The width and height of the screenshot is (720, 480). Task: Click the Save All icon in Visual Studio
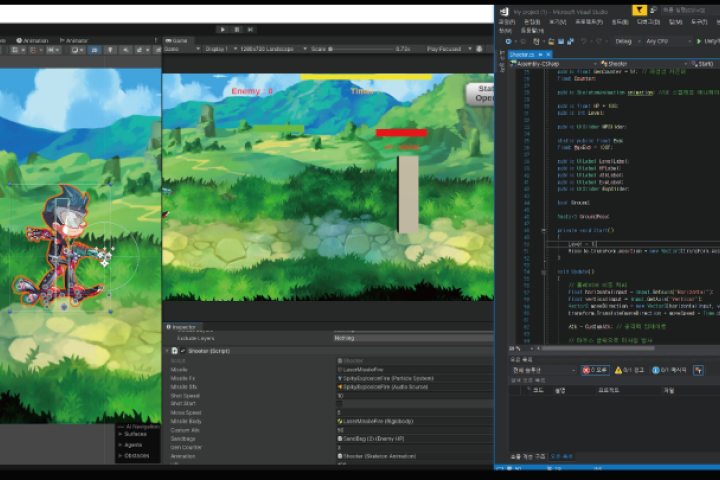click(x=571, y=41)
